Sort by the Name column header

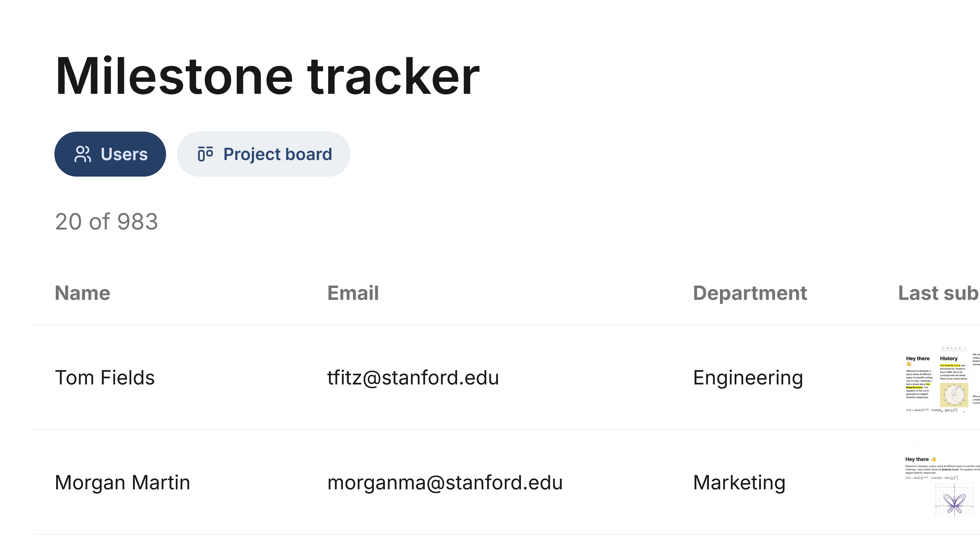83,293
